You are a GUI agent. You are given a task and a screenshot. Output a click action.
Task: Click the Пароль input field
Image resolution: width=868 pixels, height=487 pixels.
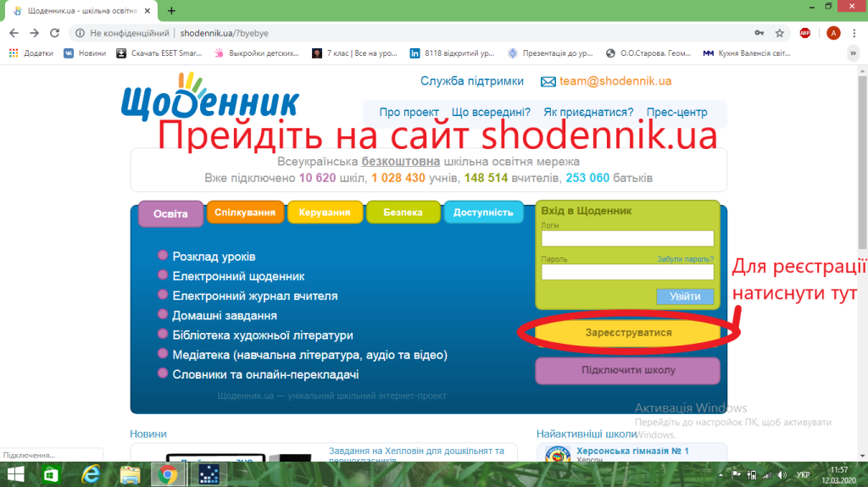click(627, 272)
